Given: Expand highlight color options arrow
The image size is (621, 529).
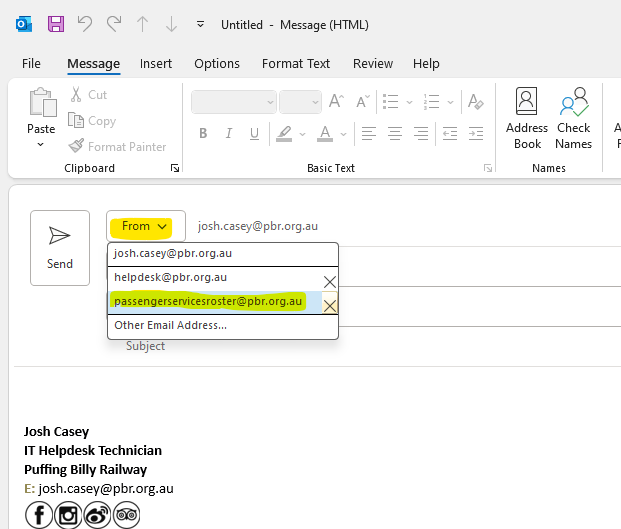Looking at the screenshot, I should pyautogui.click(x=303, y=134).
